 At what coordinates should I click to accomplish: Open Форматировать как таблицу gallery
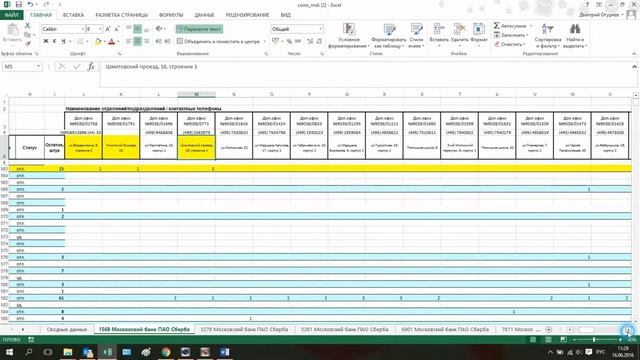[x=389, y=36]
